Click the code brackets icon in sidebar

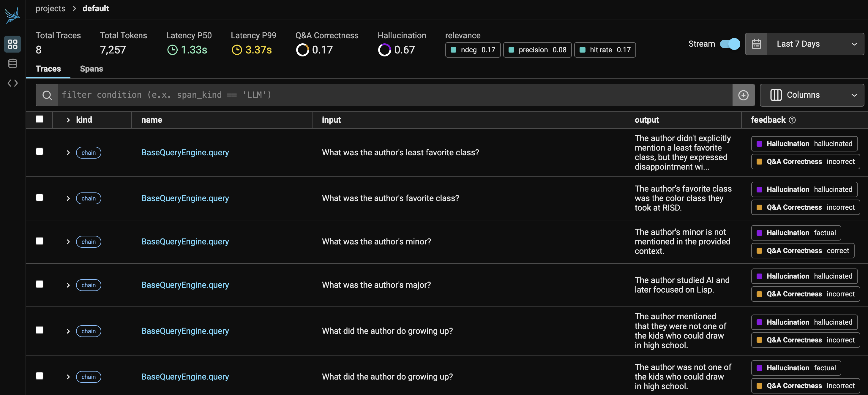point(12,83)
